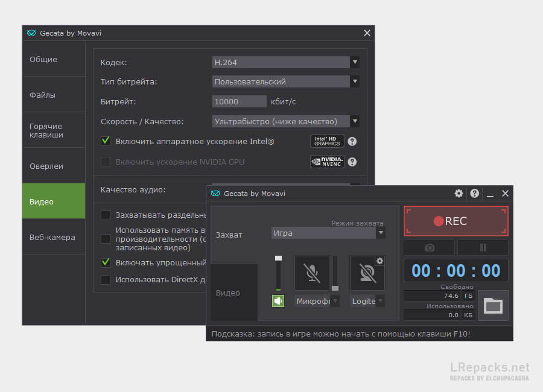Open the Оверлеи settings tab
Screen dimensions: 543x392
point(54,166)
